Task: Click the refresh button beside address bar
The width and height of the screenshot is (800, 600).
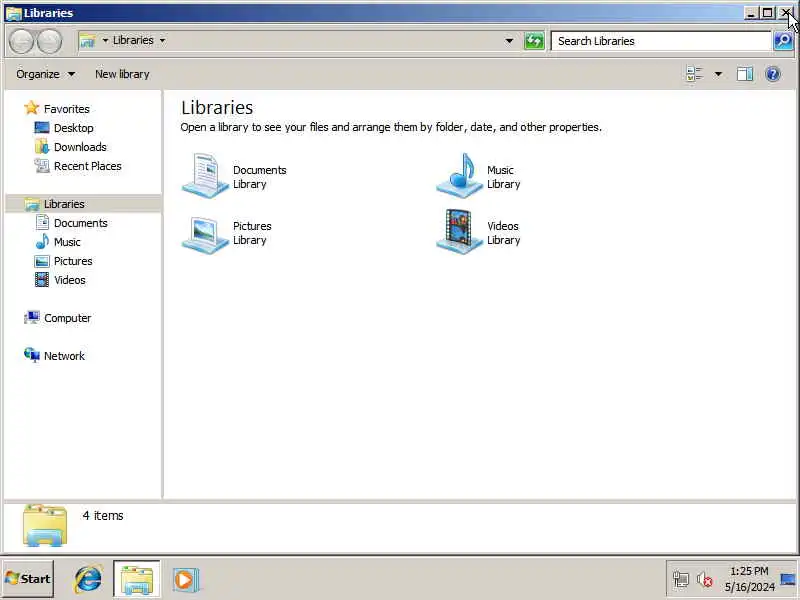Action: coord(534,41)
